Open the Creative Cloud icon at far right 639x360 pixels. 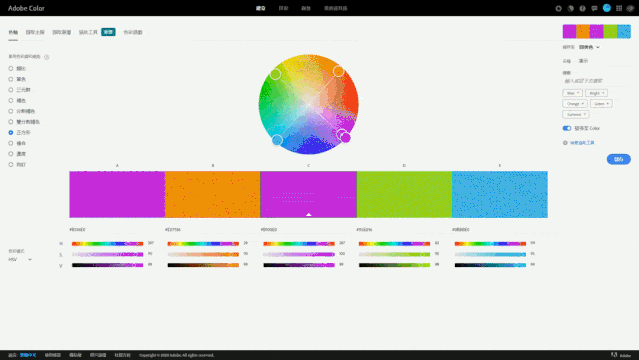[630, 8]
